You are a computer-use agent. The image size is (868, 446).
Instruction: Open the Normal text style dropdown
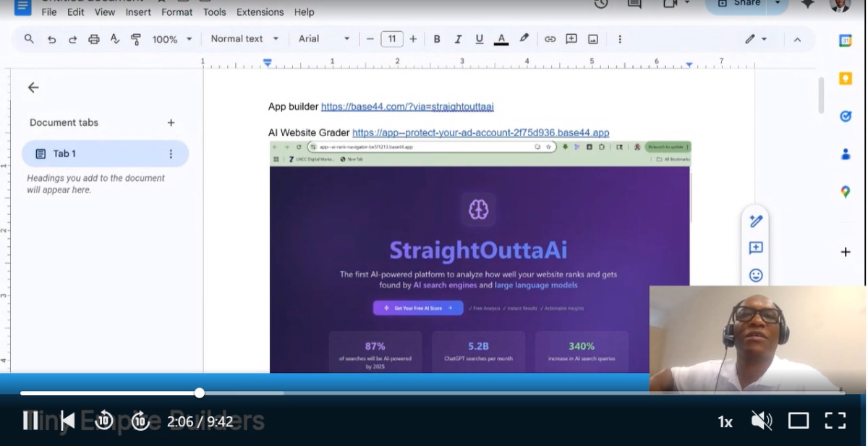tap(244, 38)
